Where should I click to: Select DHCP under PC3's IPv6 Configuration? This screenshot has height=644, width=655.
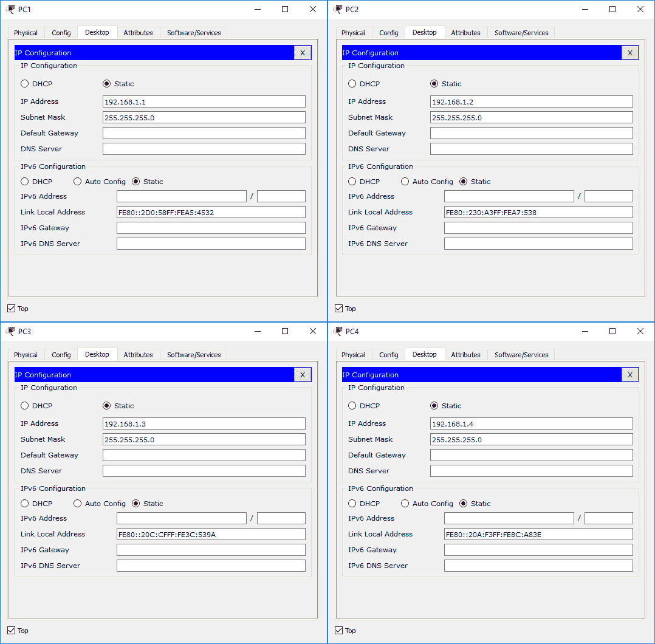pos(24,503)
